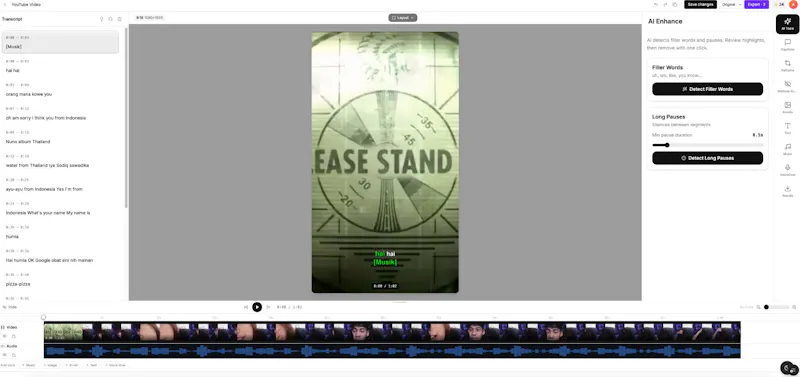Click the credits badge showing 2K
The height and width of the screenshot is (377, 800).
[779, 5]
